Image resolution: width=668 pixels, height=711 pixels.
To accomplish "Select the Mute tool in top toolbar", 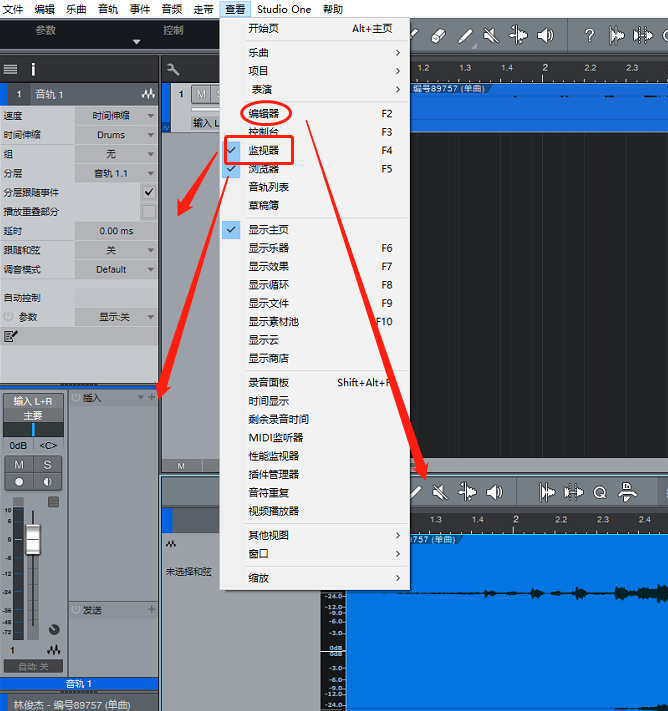I will (x=491, y=36).
